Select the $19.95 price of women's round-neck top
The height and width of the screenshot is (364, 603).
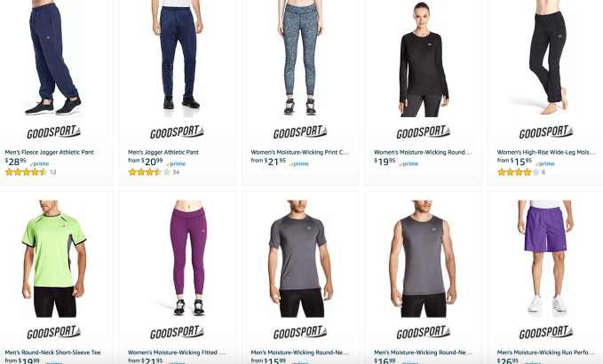pyautogui.click(x=385, y=162)
